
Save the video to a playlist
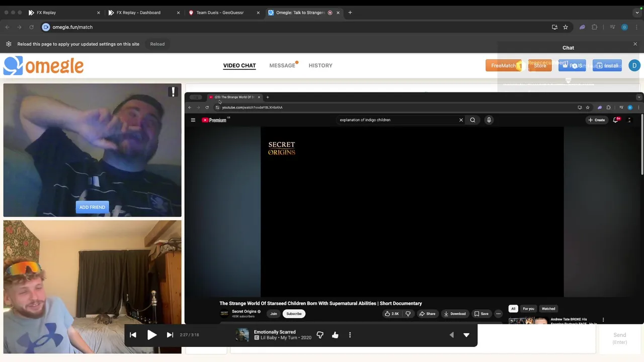tap(481, 314)
